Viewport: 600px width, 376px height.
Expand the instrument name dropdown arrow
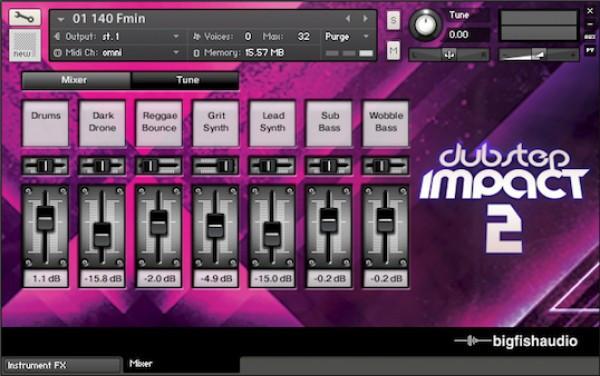(60, 19)
